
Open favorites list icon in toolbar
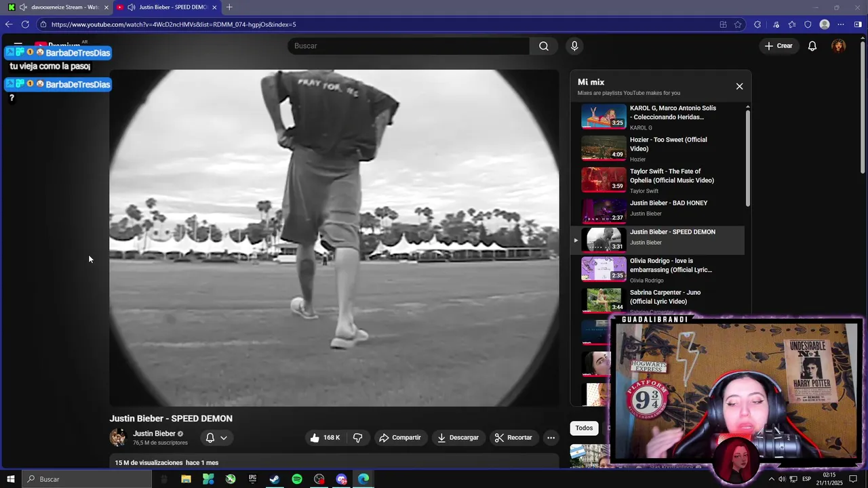click(x=791, y=24)
